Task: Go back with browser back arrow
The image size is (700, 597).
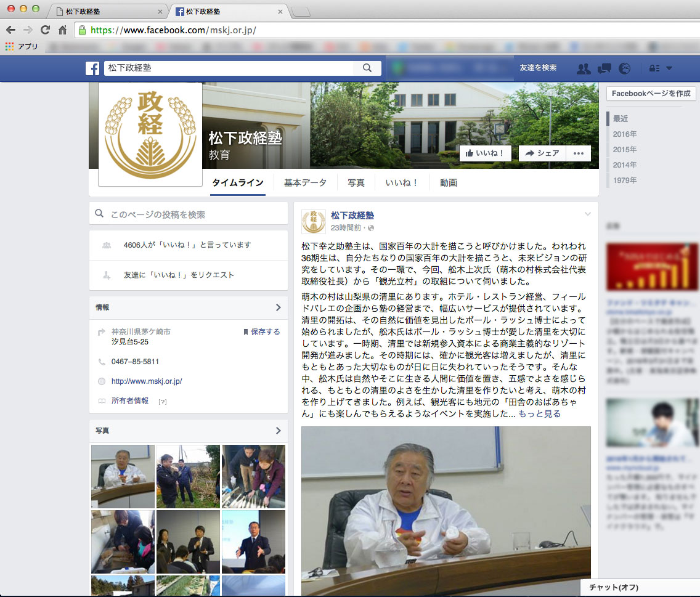Action: pyautogui.click(x=10, y=30)
